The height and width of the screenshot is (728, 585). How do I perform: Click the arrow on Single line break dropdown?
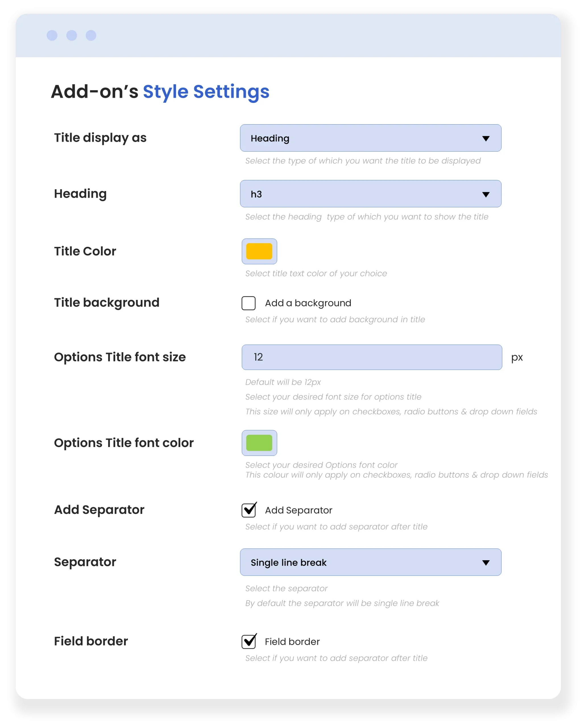(486, 563)
